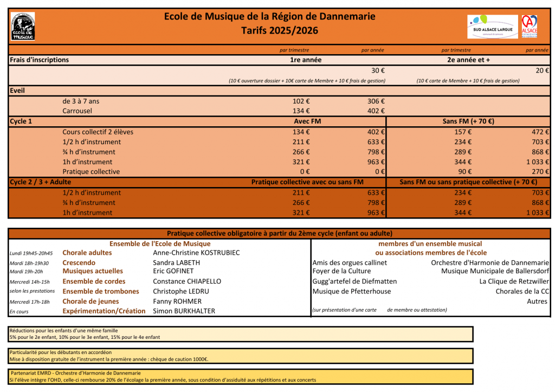Click the 'Expérimentation/Création' ensemble name
Viewport: 555px width, 392px height.
104,311
